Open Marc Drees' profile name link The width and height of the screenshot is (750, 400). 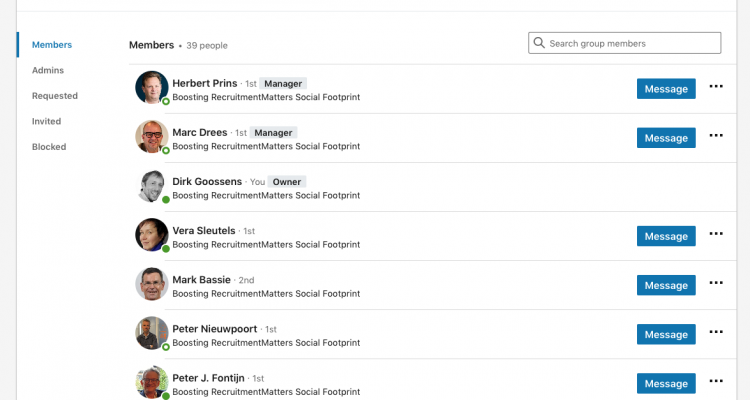(x=199, y=133)
